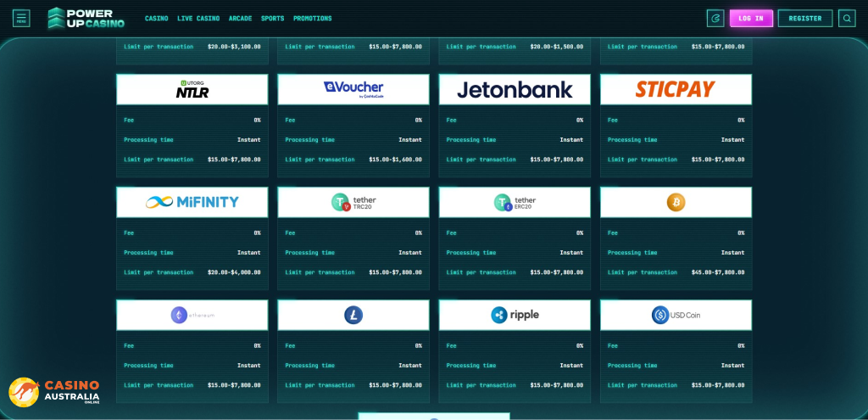Screen dimensions: 868x420
Task: Open the Casino nav item
Action: click(157, 19)
